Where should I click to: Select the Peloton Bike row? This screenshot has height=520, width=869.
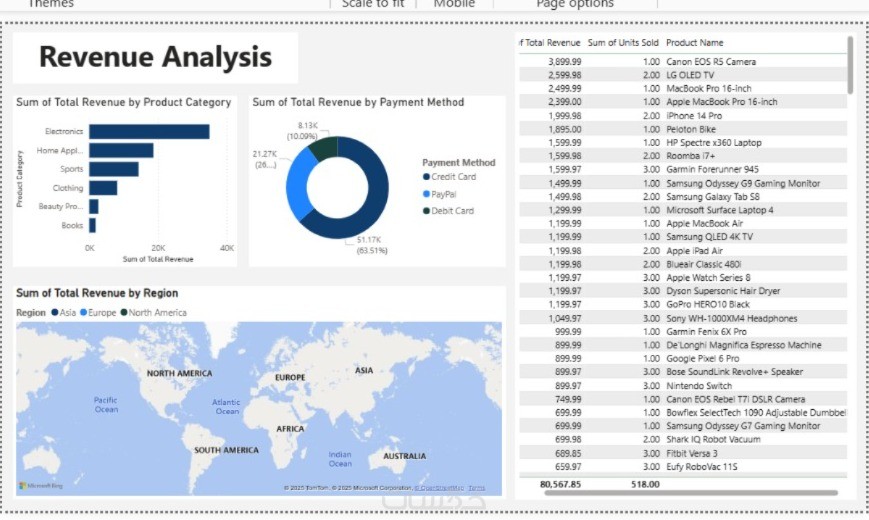pos(683,129)
